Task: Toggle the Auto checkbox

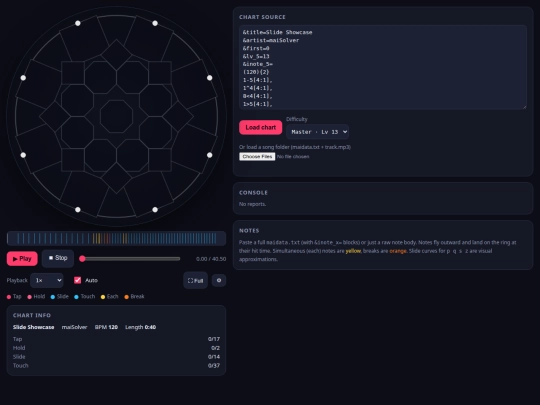Action: click(77, 280)
